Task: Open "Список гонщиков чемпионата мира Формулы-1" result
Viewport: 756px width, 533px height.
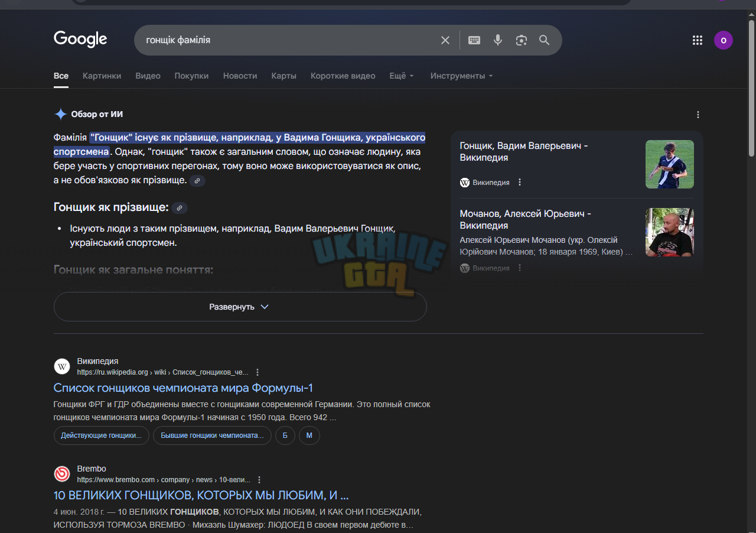Action: click(183, 388)
